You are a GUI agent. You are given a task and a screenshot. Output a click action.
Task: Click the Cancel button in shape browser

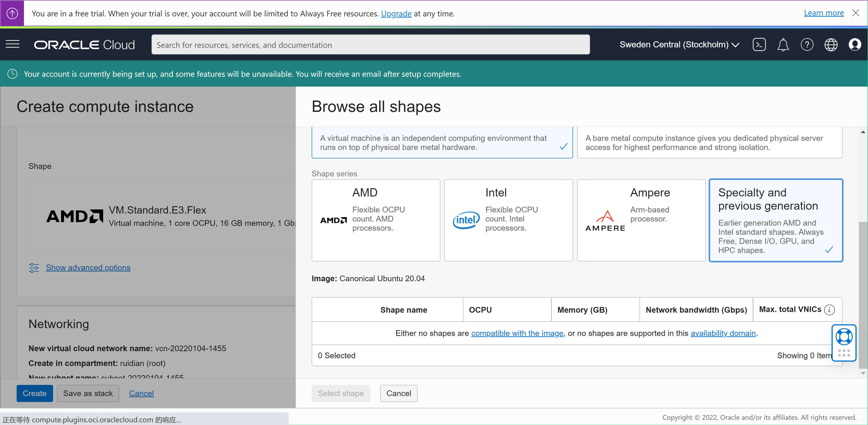pyautogui.click(x=398, y=394)
